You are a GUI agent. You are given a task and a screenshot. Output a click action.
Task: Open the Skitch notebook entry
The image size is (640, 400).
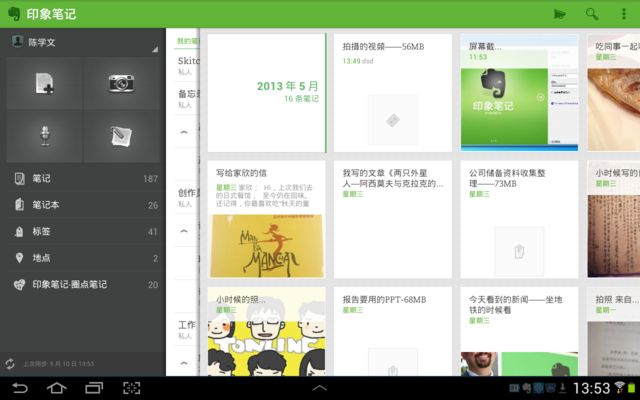tap(187, 65)
